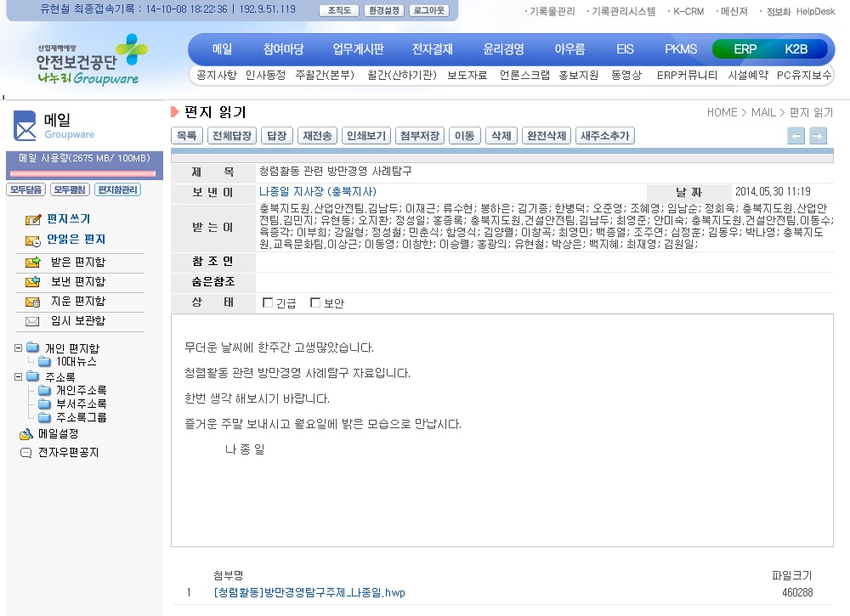Click the K-CRM top link
Image resolution: width=850 pixels, height=616 pixels.
688,11
